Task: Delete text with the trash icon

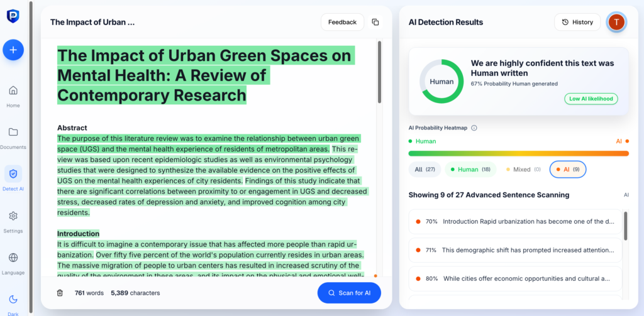Action: (60, 293)
